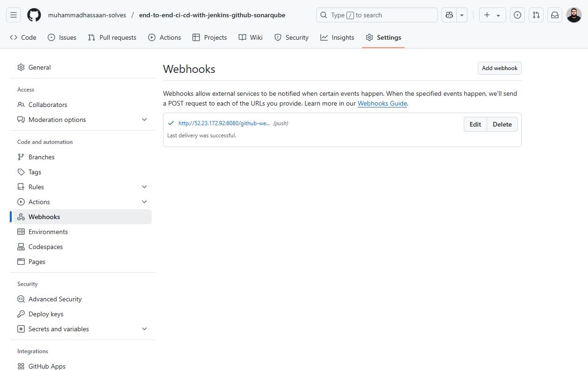Open Advanced Security in sidebar
The width and height of the screenshot is (588, 370).
[x=83, y=299]
